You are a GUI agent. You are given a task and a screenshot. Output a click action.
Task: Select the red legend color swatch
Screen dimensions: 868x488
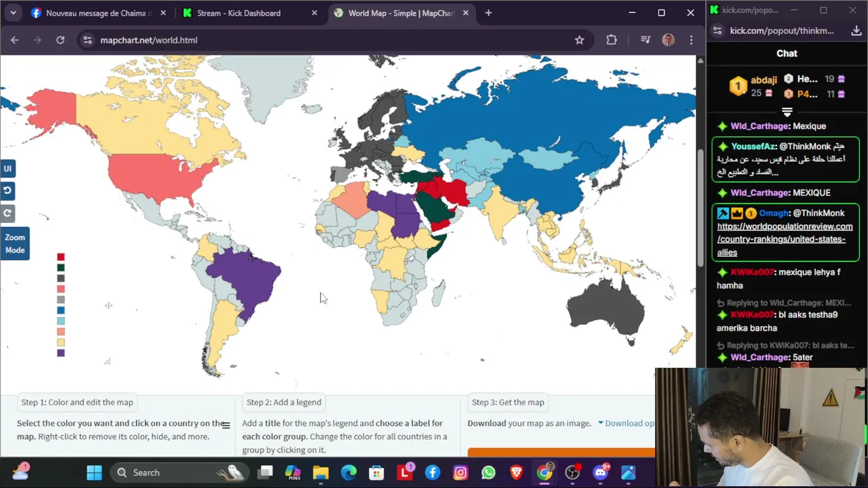60,257
